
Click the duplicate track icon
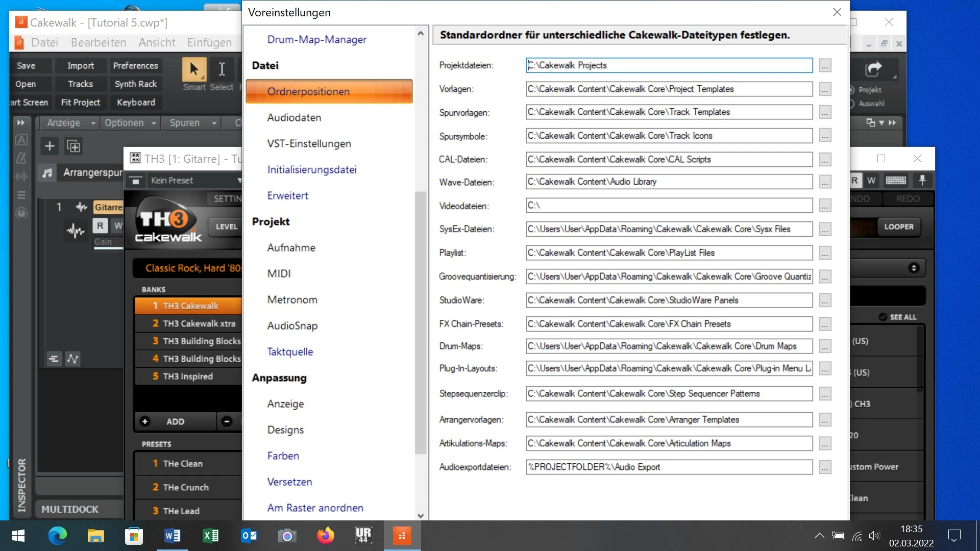click(x=73, y=146)
